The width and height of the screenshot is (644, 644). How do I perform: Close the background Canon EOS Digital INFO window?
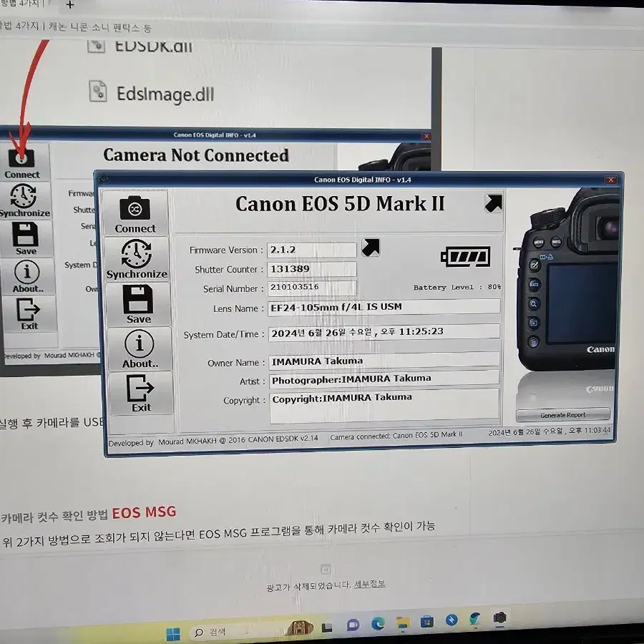426,136
